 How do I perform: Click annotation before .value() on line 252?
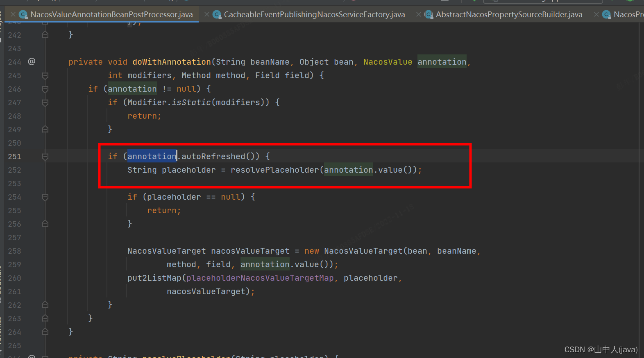coord(349,170)
